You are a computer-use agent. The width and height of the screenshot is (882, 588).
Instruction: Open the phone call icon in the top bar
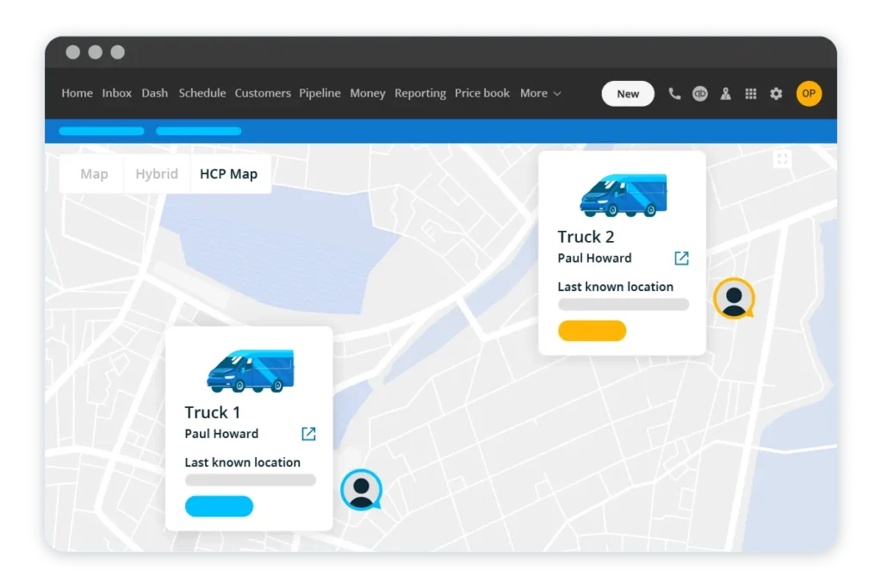point(674,93)
